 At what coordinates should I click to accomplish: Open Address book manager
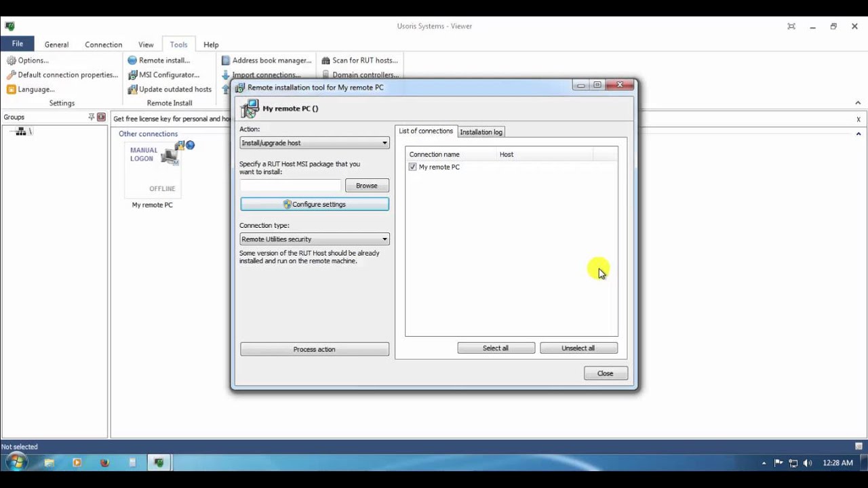tap(267, 60)
